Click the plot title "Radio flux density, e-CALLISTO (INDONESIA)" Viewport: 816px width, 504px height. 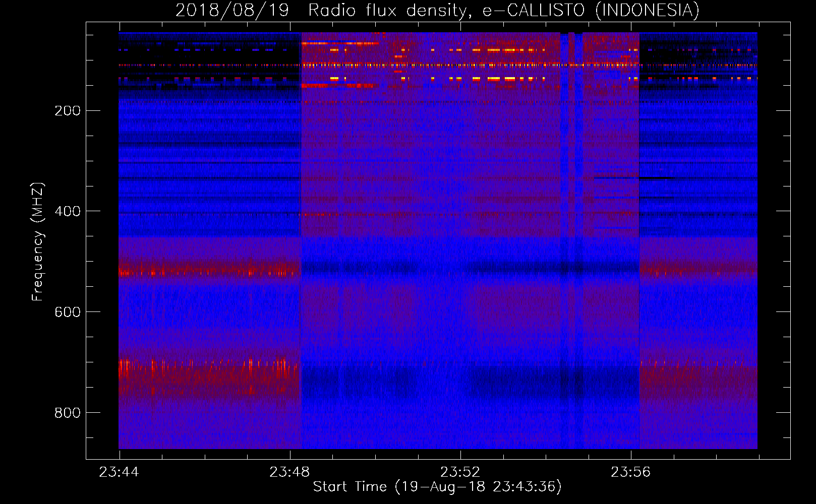504,10
